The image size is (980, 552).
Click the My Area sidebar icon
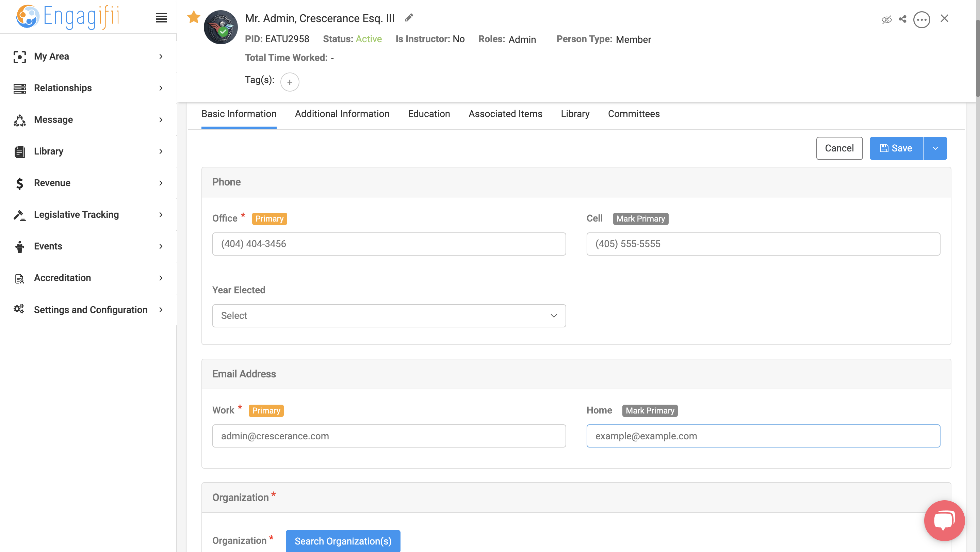(19, 57)
